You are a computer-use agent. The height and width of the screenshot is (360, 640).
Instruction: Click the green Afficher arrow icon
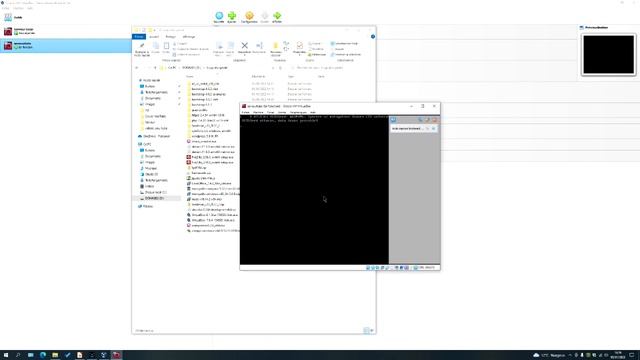[x=277, y=16]
